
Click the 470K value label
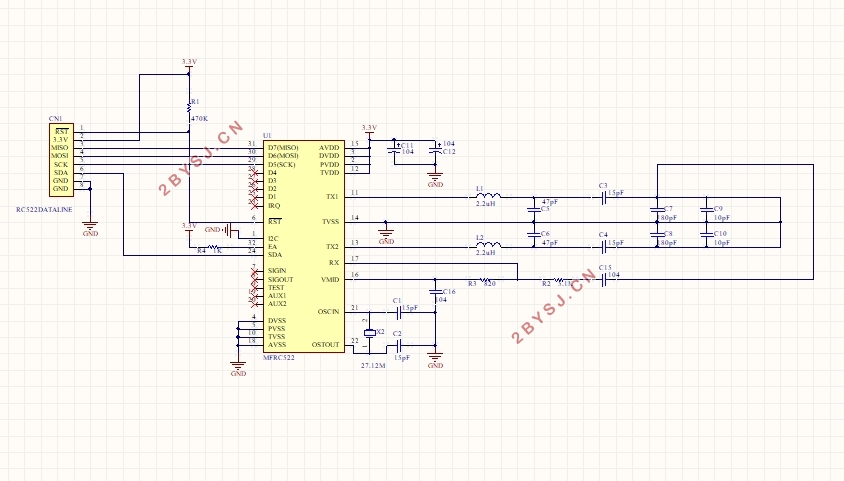pyautogui.click(x=199, y=118)
